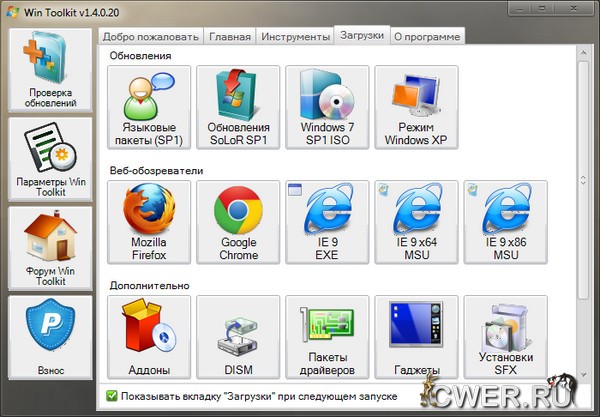Switch to the Добро пожаловать tab
The width and height of the screenshot is (600, 417).
point(151,37)
